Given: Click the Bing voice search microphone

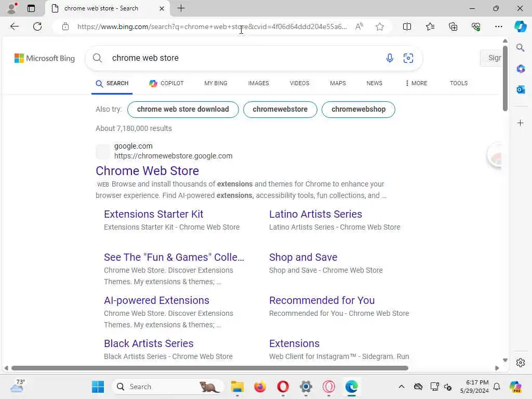Looking at the screenshot, I should pyautogui.click(x=390, y=58).
